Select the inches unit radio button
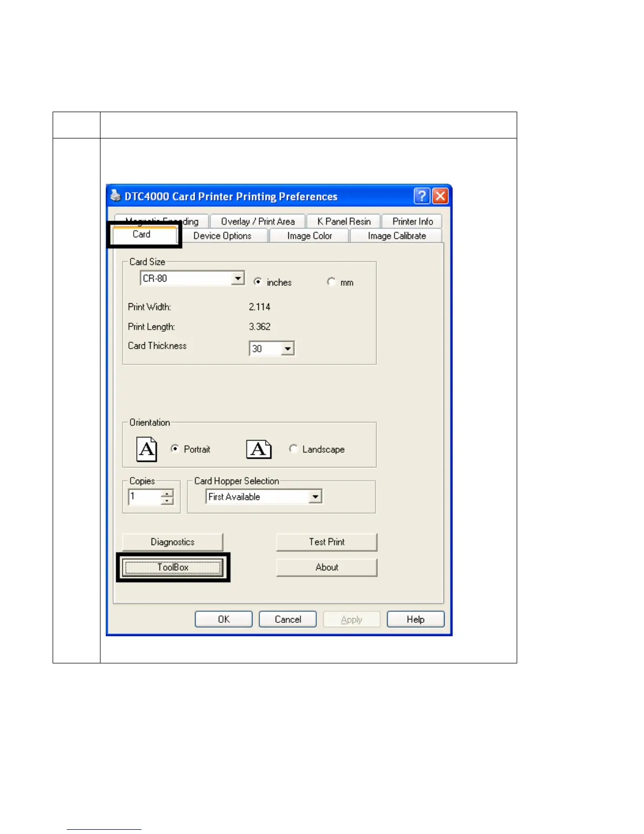 pyautogui.click(x=257, y=282)
